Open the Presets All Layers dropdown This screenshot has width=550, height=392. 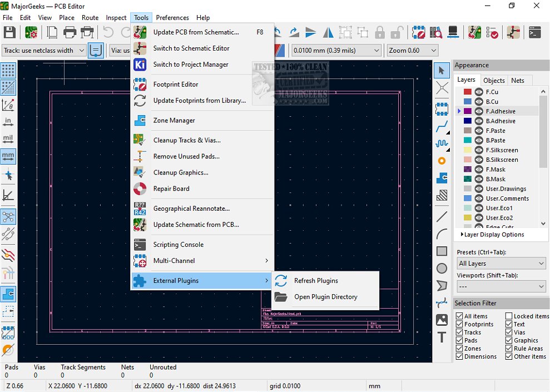(501, 264)
